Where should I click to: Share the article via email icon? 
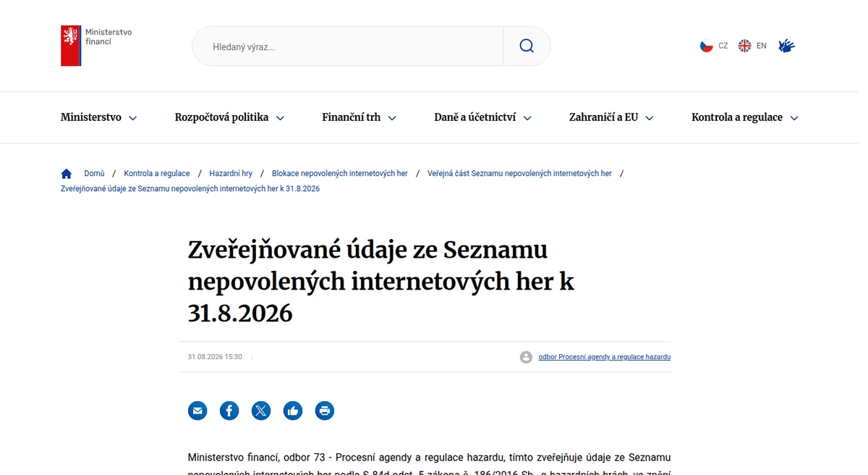pos(197,411)
